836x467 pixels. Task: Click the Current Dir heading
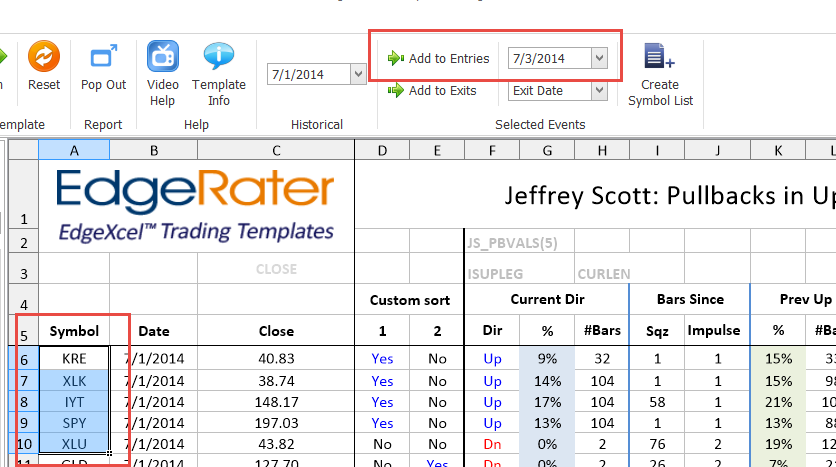[547, 299]
